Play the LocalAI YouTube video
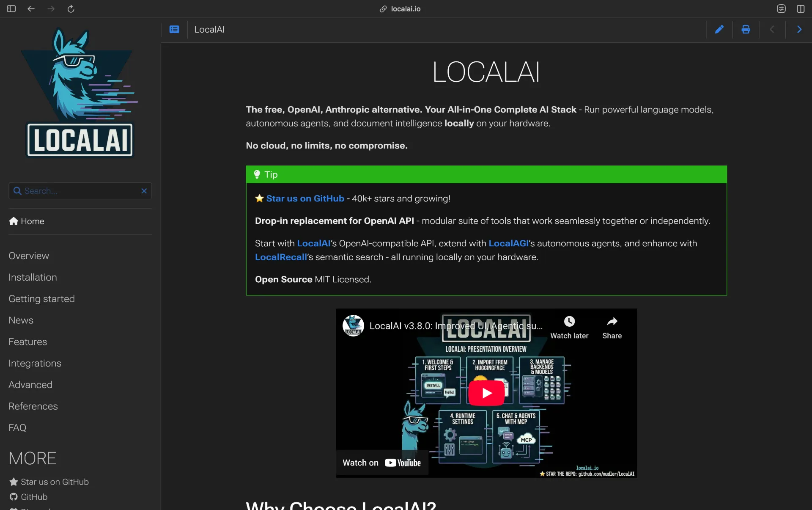 (486, 393)
